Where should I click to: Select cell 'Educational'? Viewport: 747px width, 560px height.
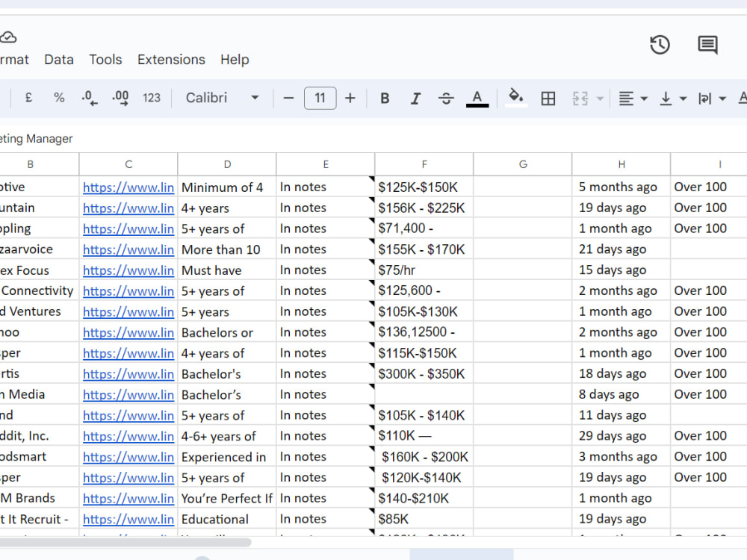(227, 519)
